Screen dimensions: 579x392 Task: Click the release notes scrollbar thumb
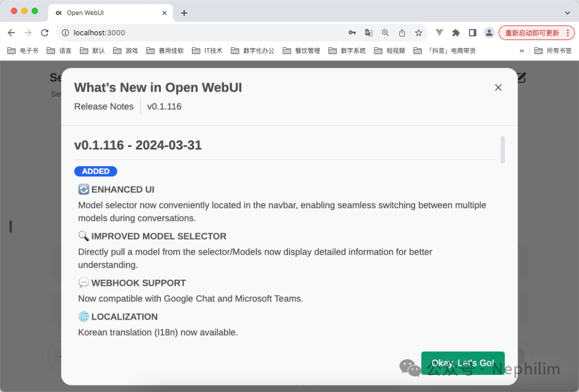(x=502, y=150)
